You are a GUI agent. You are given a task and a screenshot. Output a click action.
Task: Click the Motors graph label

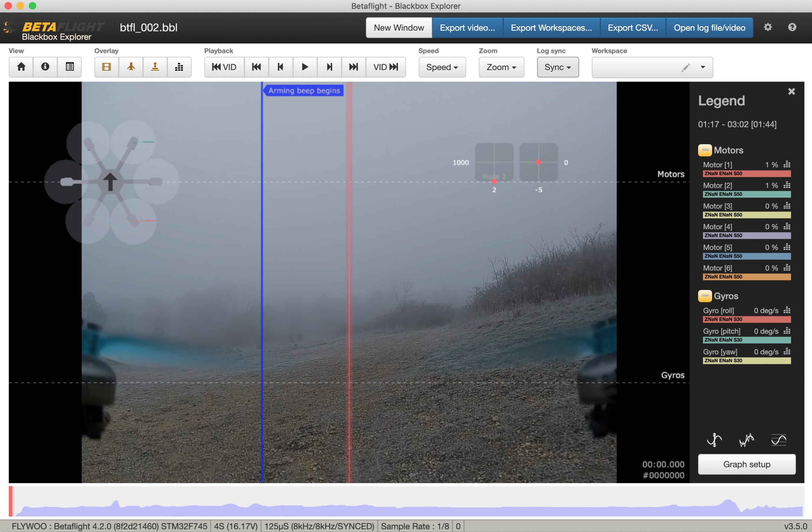click(x=671, y=174)
